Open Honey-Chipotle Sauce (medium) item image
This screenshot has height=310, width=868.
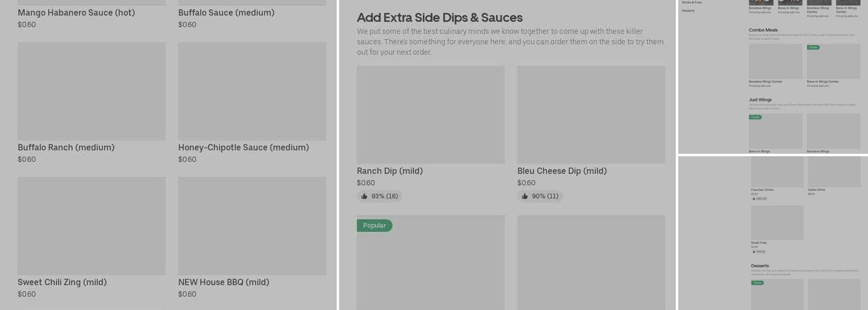252,91
